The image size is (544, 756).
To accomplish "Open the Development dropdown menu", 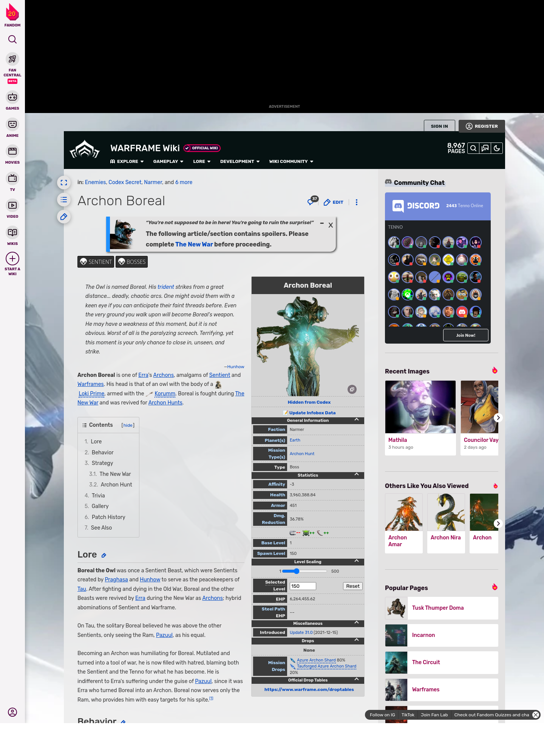I will pos(240,161).
